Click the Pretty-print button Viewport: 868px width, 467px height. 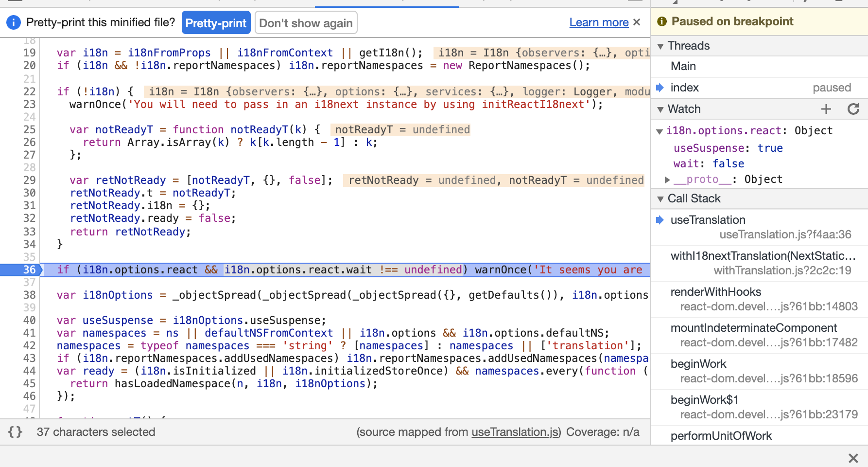pyautogui.click(x=216, y=23)
